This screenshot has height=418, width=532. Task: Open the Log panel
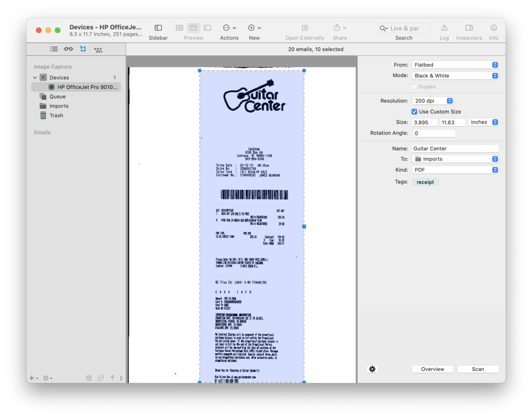point(444,28)
